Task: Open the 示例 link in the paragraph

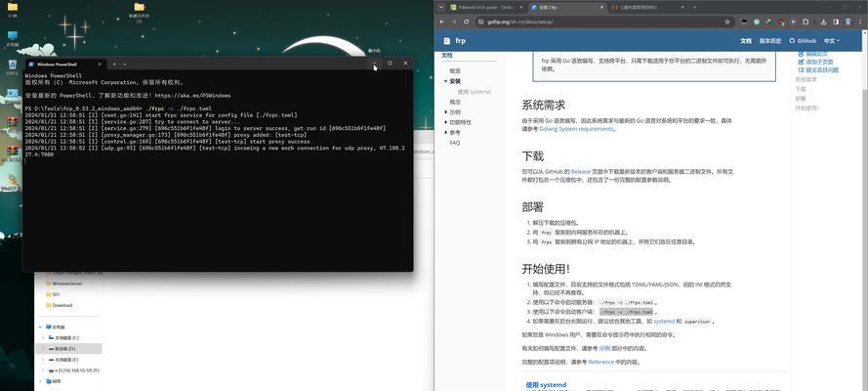Action: click(x=604, y=348)
